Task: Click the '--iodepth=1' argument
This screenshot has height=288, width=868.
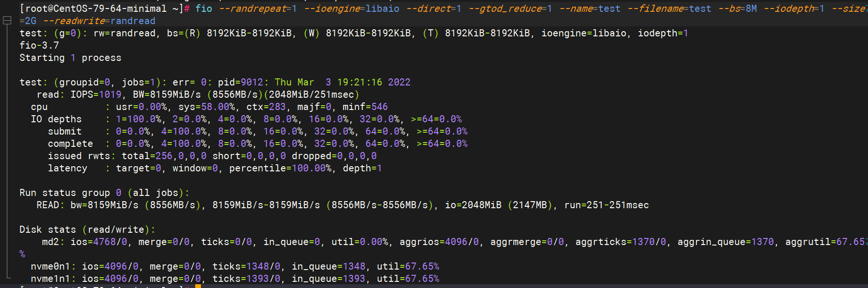Action: coord(794,8)
